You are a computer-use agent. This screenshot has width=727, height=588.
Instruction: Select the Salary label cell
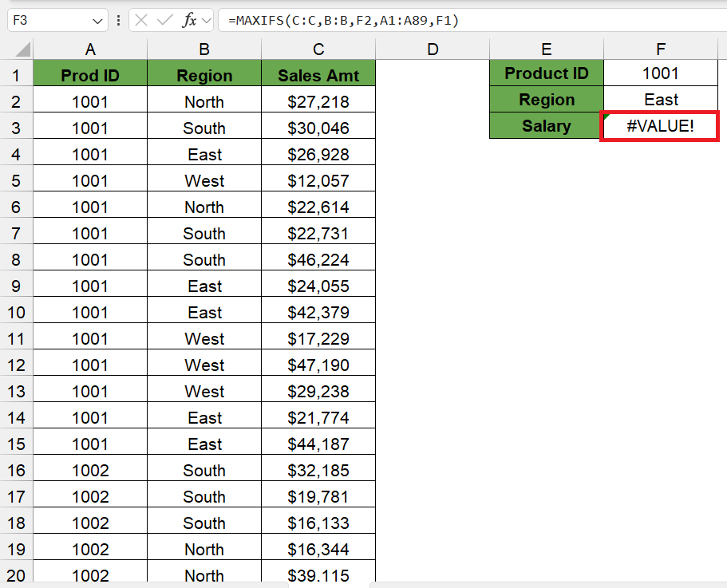(x=546, y=125)
